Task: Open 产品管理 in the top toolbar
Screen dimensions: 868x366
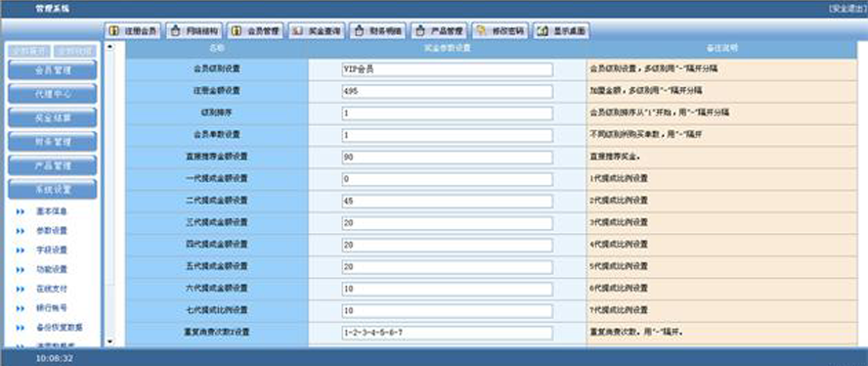Action: pos(440,31)
